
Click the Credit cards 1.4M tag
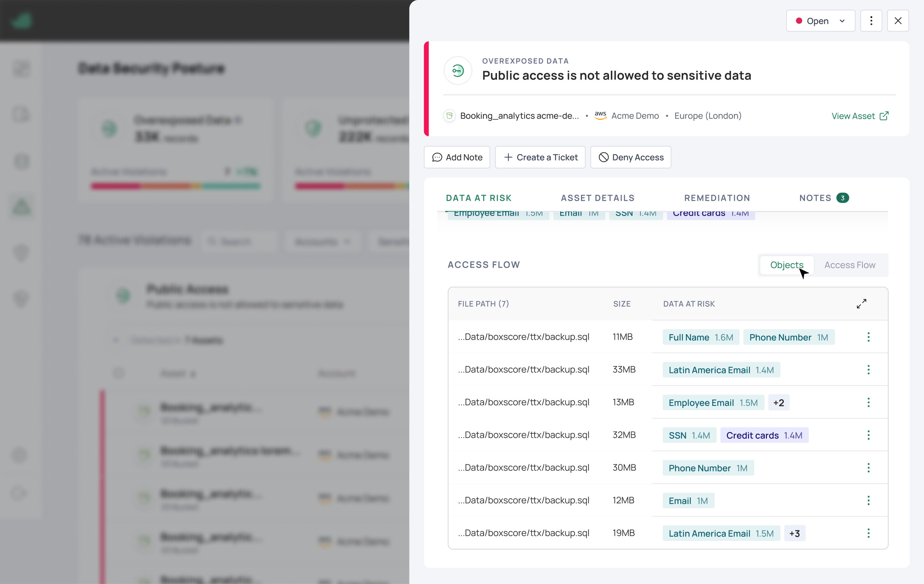(764, 435)
